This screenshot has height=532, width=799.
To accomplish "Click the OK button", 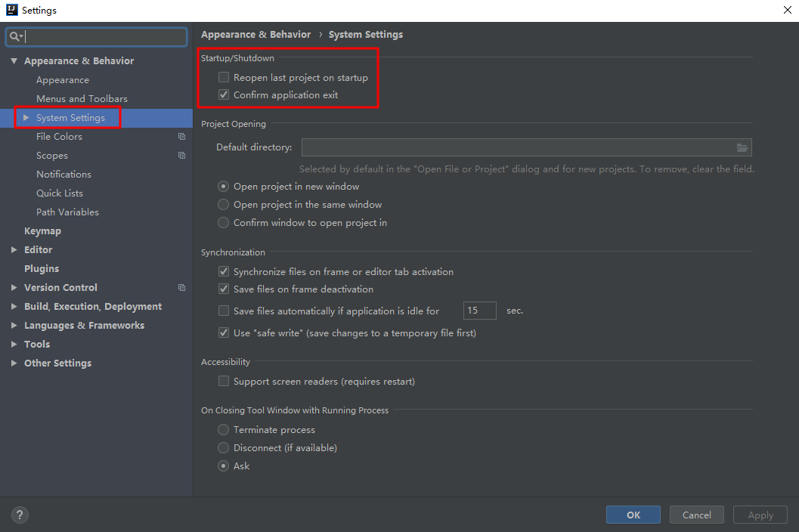I will [x=633, y=515].
